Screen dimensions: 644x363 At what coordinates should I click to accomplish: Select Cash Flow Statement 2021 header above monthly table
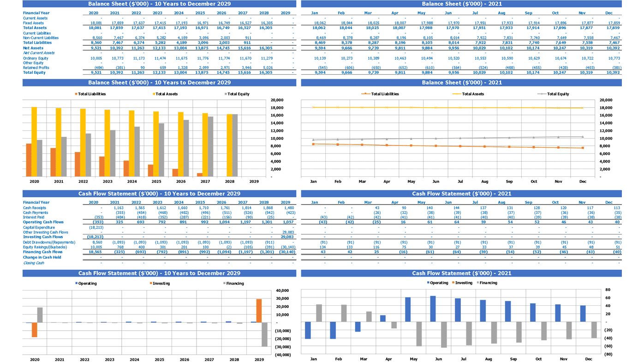tap(461, 194)
